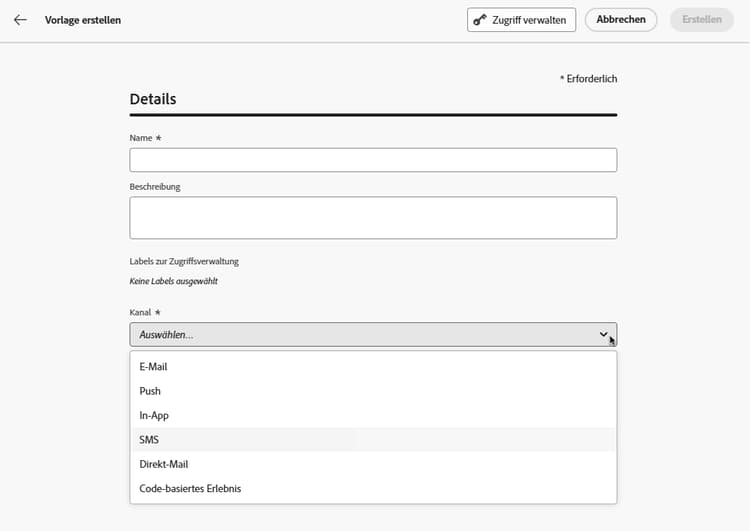Click the key icon on Zugriff verwalten
This screenshot has height=531, width=750.
(480, 20)
